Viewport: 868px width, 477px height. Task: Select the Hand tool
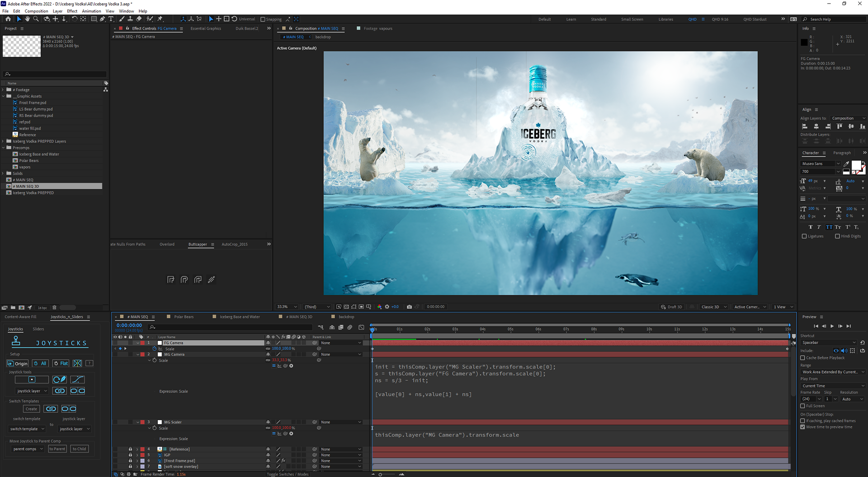coord(27,19)
